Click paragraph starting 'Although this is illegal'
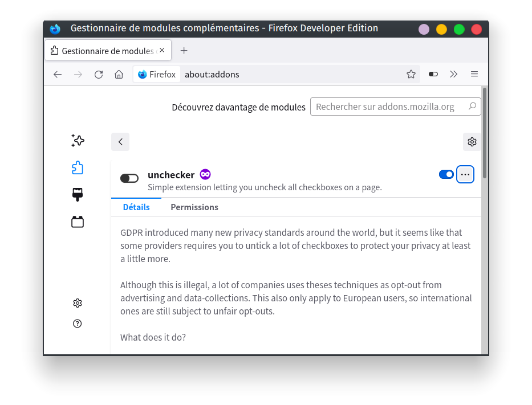Viewport: 532px width, 405px height. [296, 298]
